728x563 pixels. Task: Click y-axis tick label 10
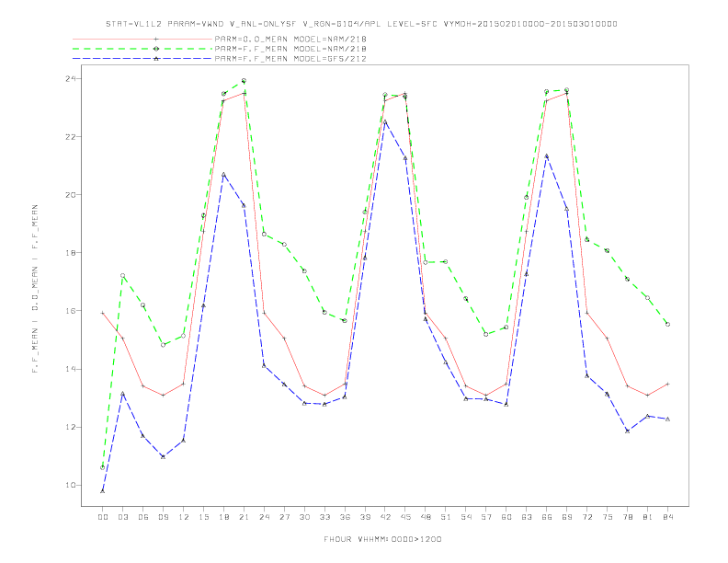pos(71,485)
